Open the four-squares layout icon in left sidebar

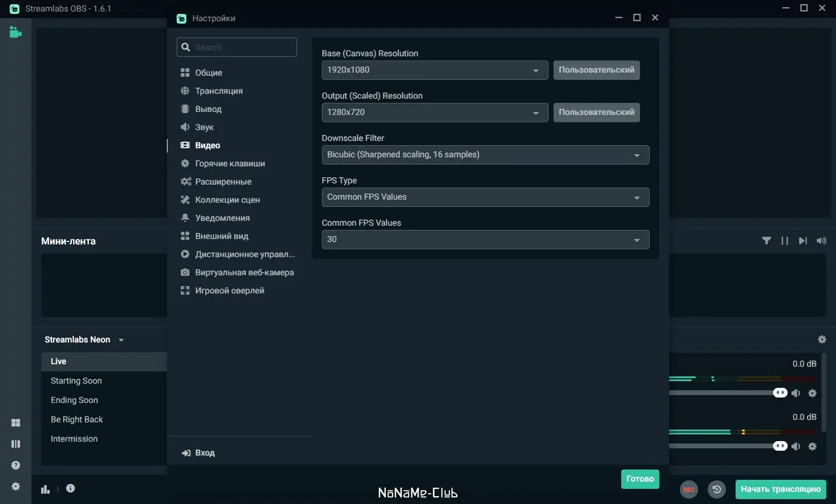[x=16, y=423]
